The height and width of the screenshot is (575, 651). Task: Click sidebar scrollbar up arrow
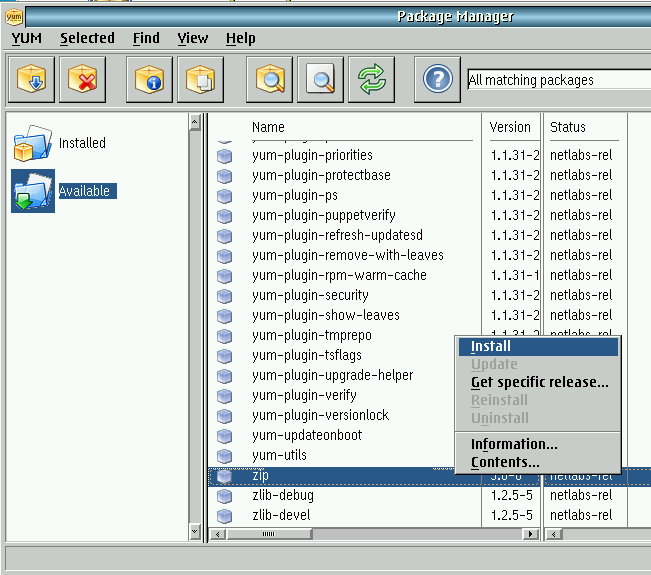point(195,122)
